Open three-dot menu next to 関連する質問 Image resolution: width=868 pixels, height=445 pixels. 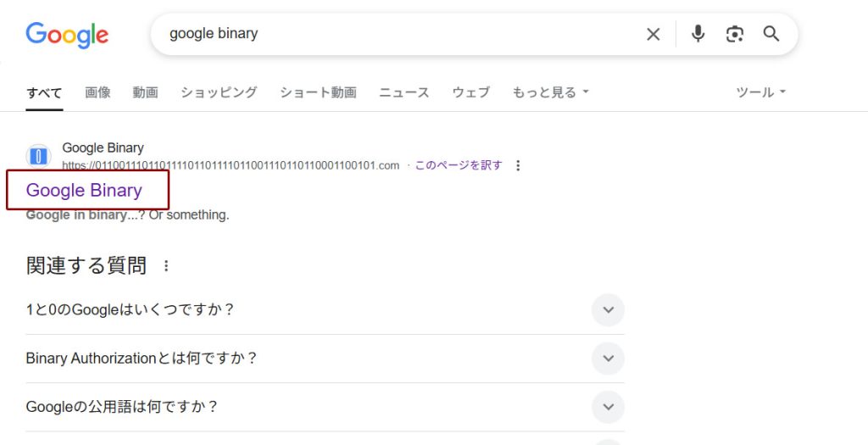[x=166, y=266]
